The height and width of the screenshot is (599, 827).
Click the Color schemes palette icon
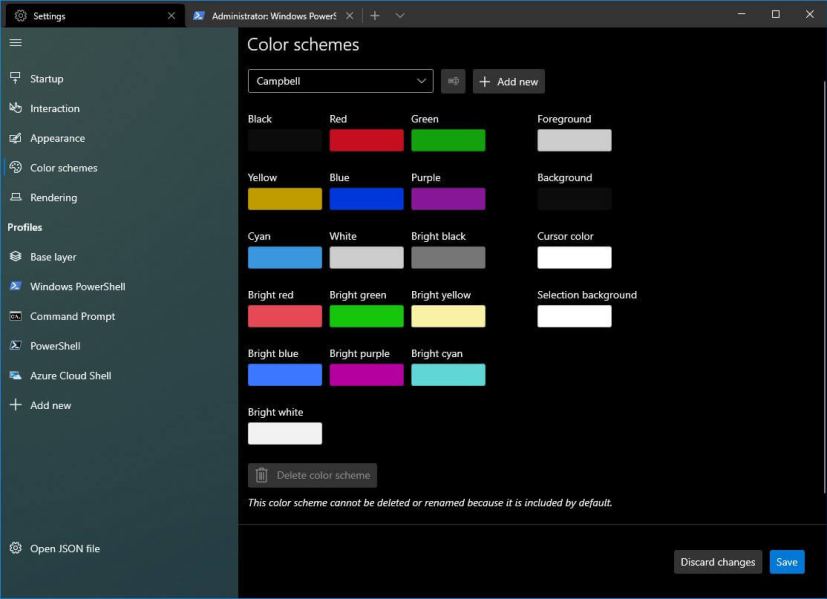click(x=15, y=167)
